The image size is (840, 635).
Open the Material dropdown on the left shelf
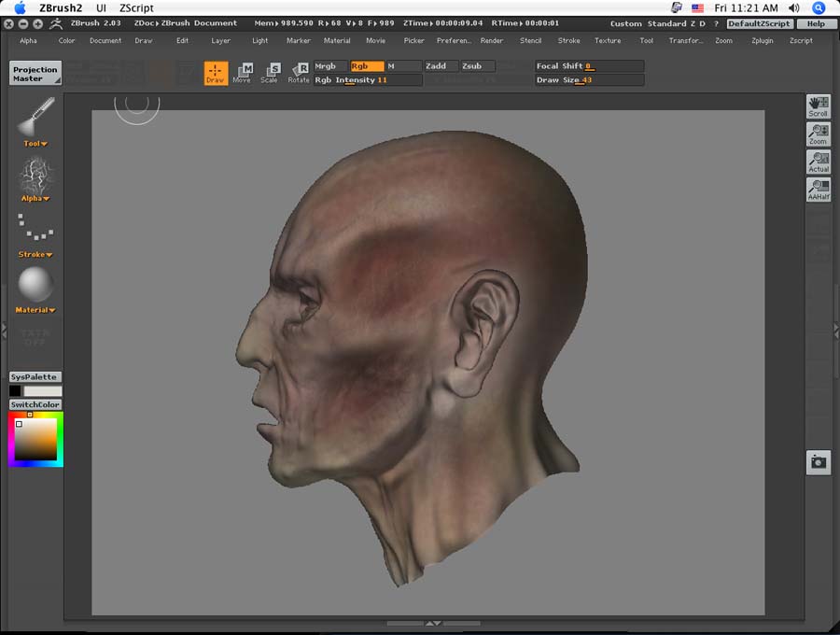coord(35,310)
